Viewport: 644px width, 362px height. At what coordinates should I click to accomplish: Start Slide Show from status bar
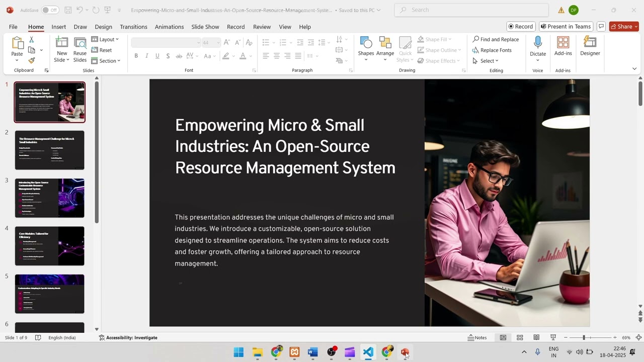[x=553, y=337]
